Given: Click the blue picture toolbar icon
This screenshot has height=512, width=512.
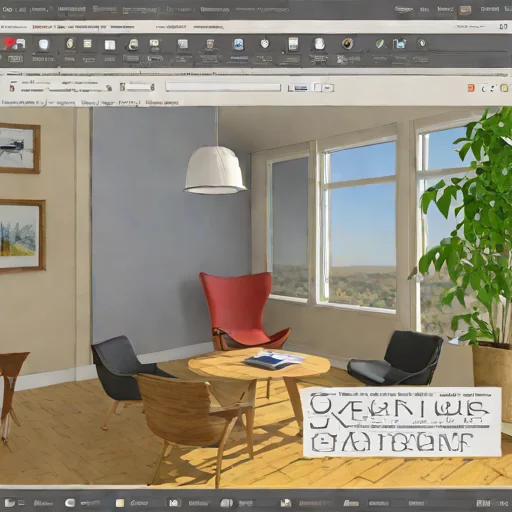Looking at the screenshot, I should pos(238,44).
